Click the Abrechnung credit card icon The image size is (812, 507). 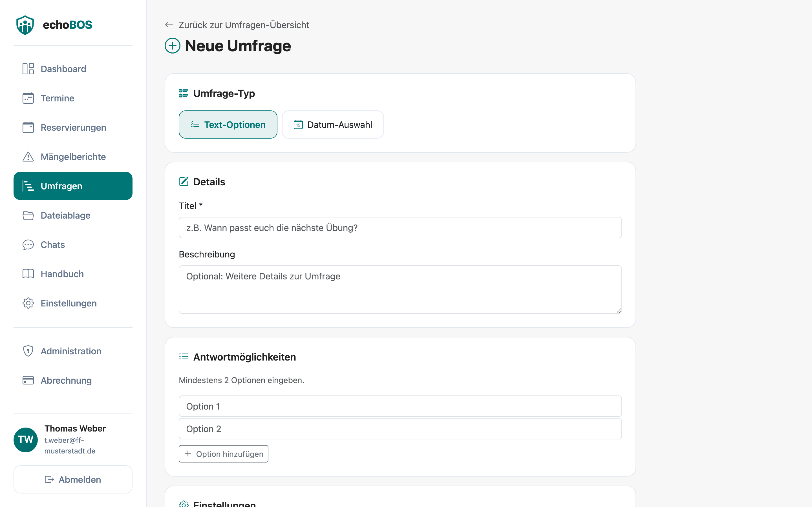click(x=28, y=380)
